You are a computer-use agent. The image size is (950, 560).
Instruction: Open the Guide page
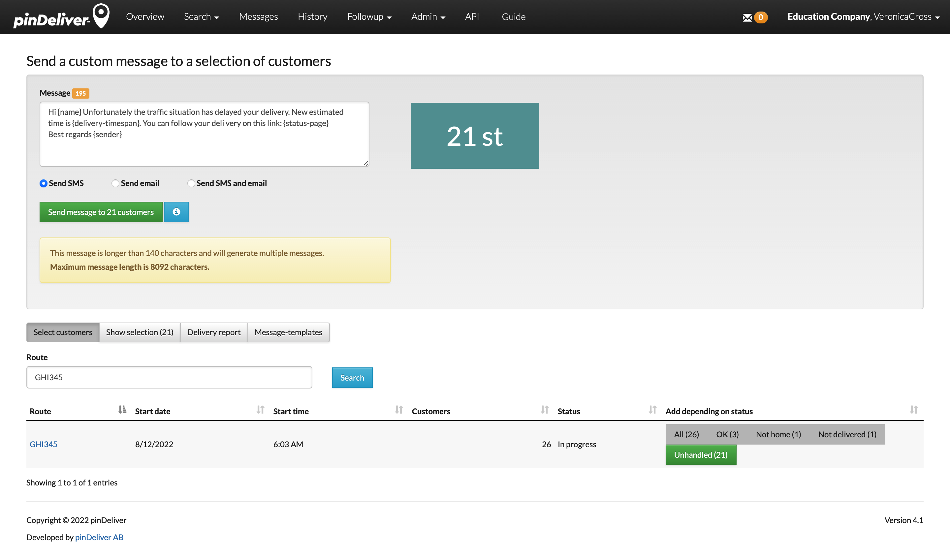click(513, 16)
